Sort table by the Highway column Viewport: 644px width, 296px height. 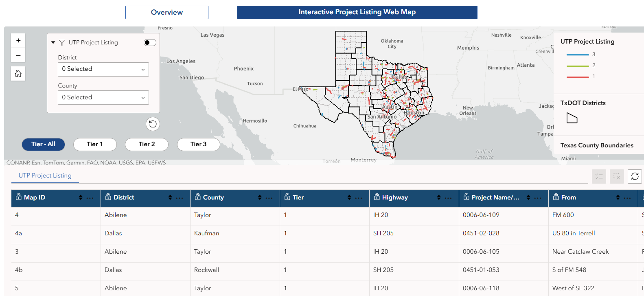pyautogui.click(x=439, y=197)
